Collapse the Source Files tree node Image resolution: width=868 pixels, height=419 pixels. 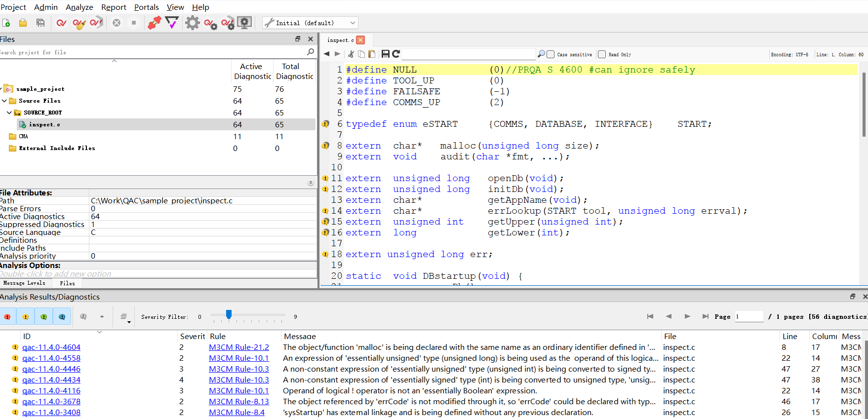point(4,101)
